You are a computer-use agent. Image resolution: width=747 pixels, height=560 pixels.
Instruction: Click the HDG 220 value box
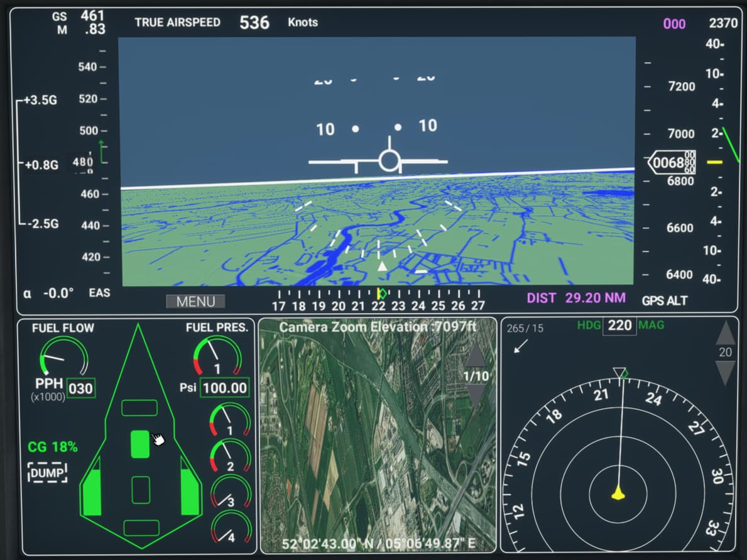pos(619,326)
